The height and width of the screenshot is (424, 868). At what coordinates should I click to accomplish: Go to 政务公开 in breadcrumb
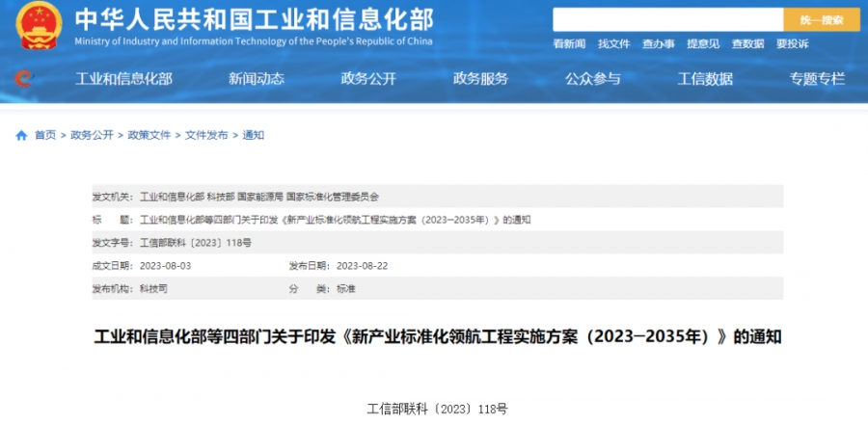click(92, 136)
